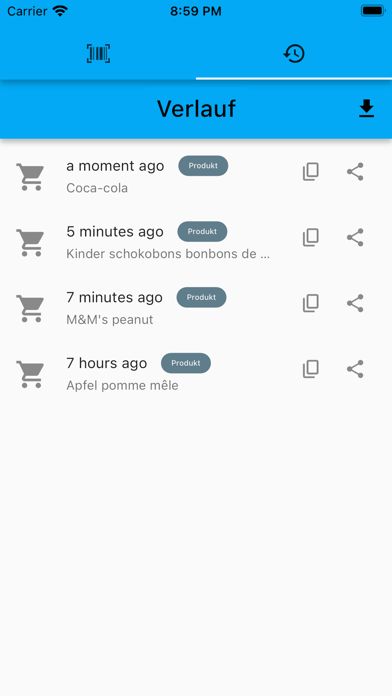Screen dimensions: 392x696
Task: Select the history clock tab
Action: (294, 54)
